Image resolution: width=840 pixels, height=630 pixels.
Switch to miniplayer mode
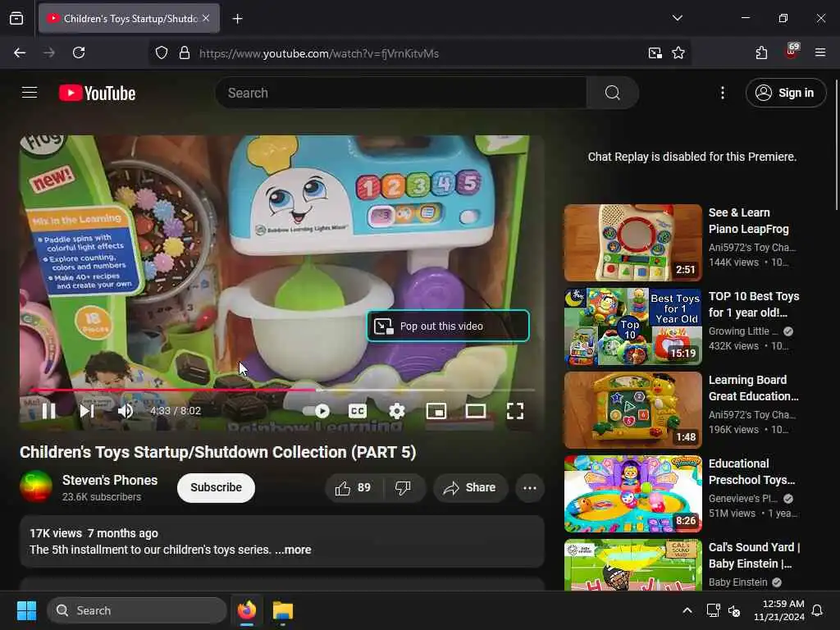436,412
